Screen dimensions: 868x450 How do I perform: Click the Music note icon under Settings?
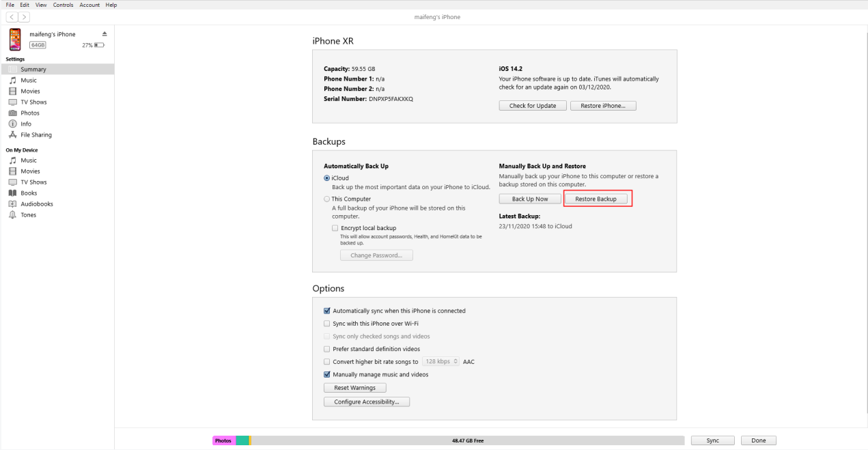(x=12, y=81)
